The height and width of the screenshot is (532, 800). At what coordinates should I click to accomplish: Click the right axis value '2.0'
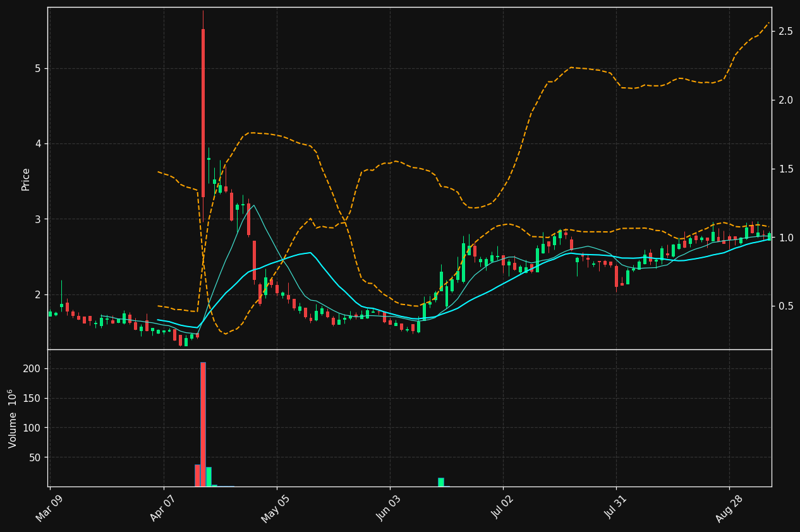[x=786, y=100]
